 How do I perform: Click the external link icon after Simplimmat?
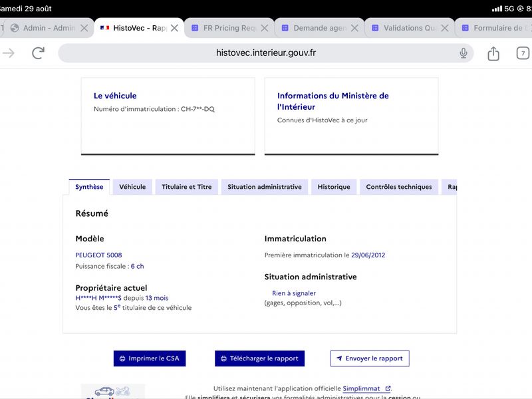[x=388, y=388]
